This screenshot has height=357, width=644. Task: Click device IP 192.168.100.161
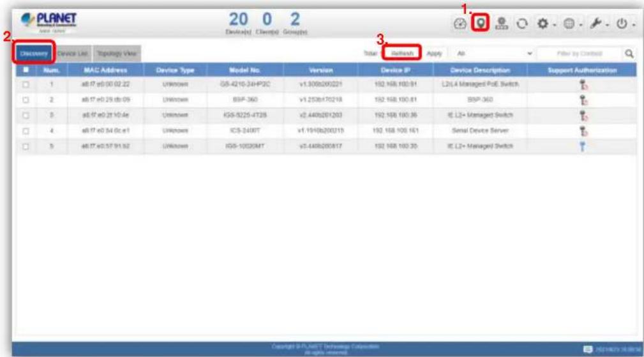tap(396, 131)
